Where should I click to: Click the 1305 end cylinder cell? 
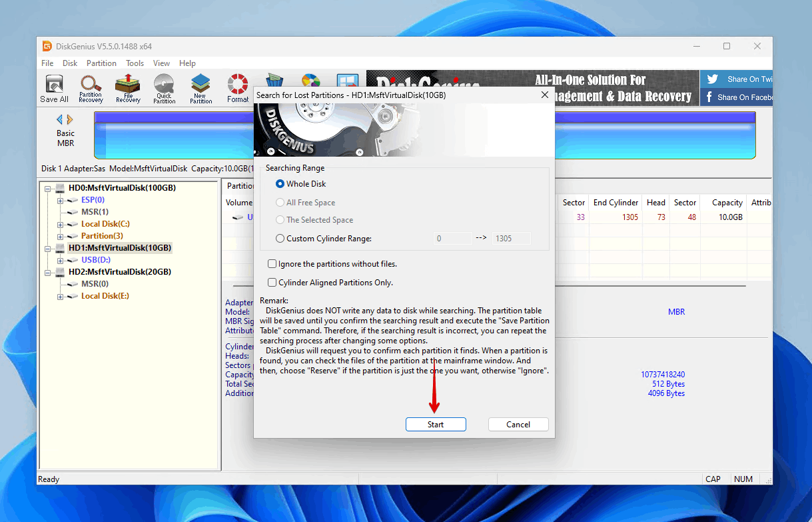coord(630,217)
